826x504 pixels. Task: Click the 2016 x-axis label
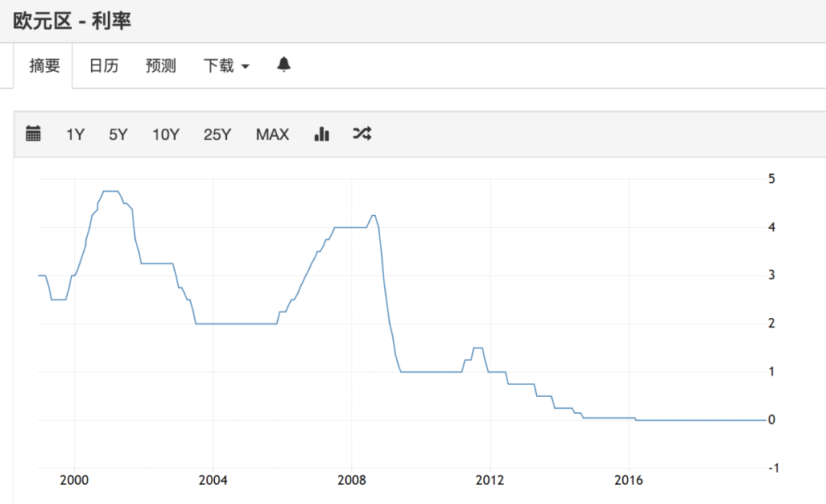(628, 480)
